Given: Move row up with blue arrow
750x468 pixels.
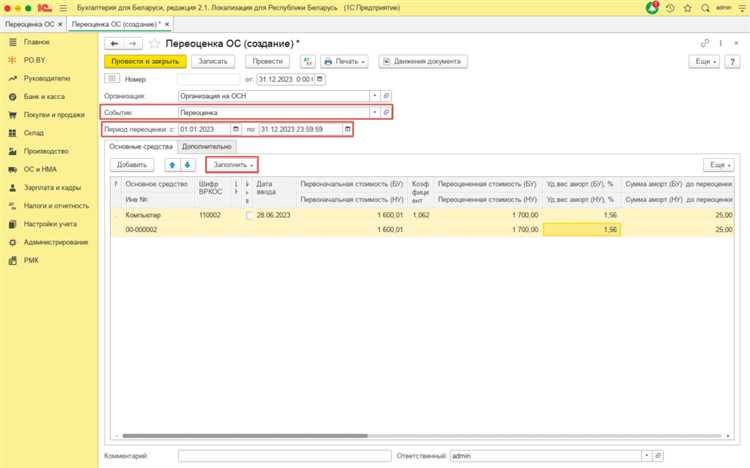Looking at the screenshot, I should [173, 164].
